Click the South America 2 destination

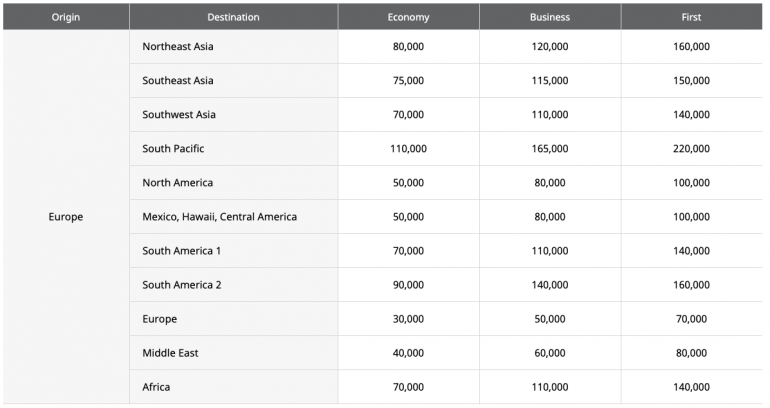[x=182, y=285]
